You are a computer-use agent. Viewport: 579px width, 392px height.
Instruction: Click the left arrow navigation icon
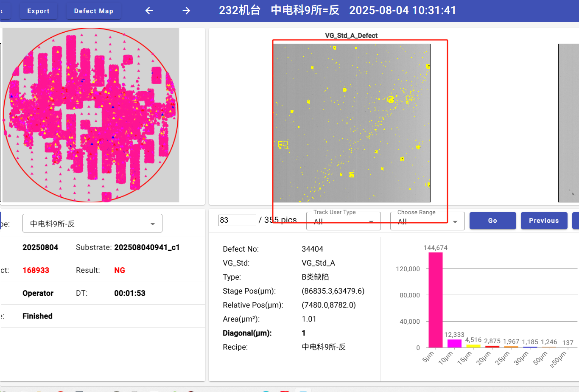(x=149, y=11)
